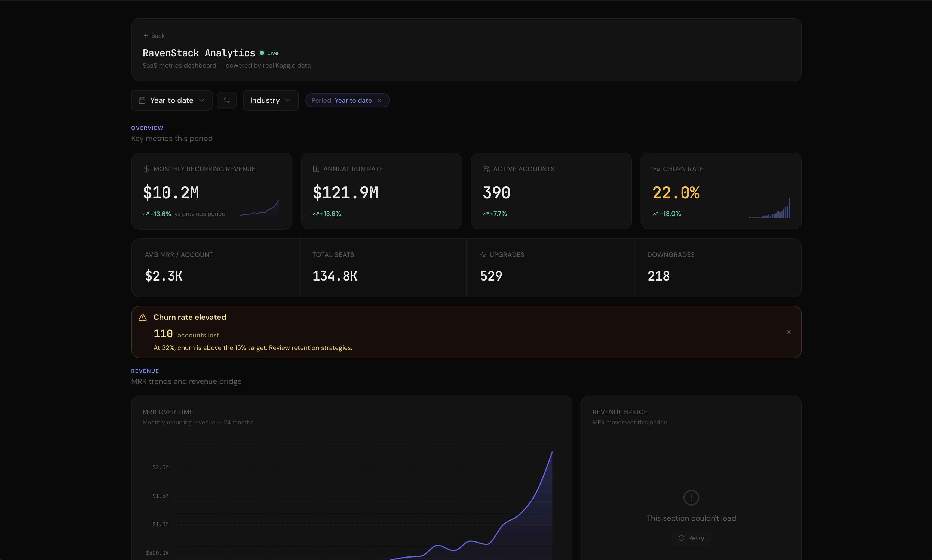Viewport: 932px width, 560px height.
Task: Click the people icon on Active Accounts card
Action: 486,169
